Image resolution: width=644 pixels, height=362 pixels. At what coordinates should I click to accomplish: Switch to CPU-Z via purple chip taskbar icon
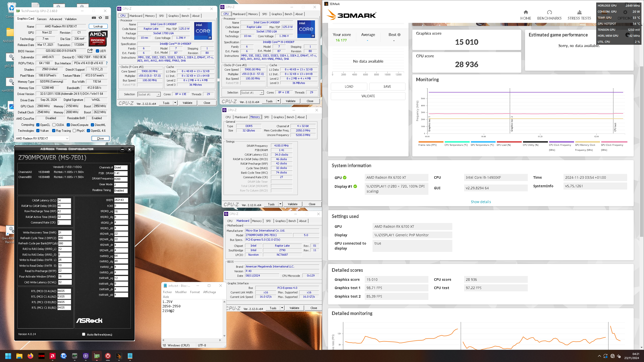(86, 356)
